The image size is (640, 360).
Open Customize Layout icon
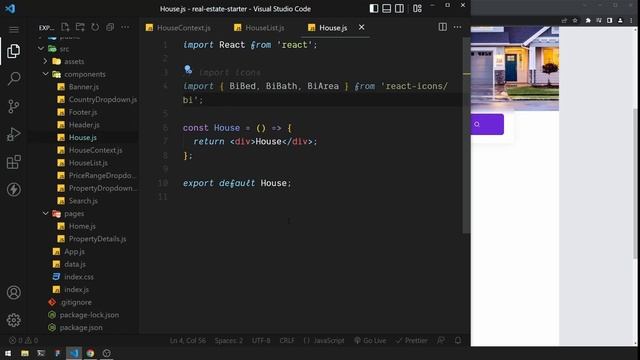[417, 9]
